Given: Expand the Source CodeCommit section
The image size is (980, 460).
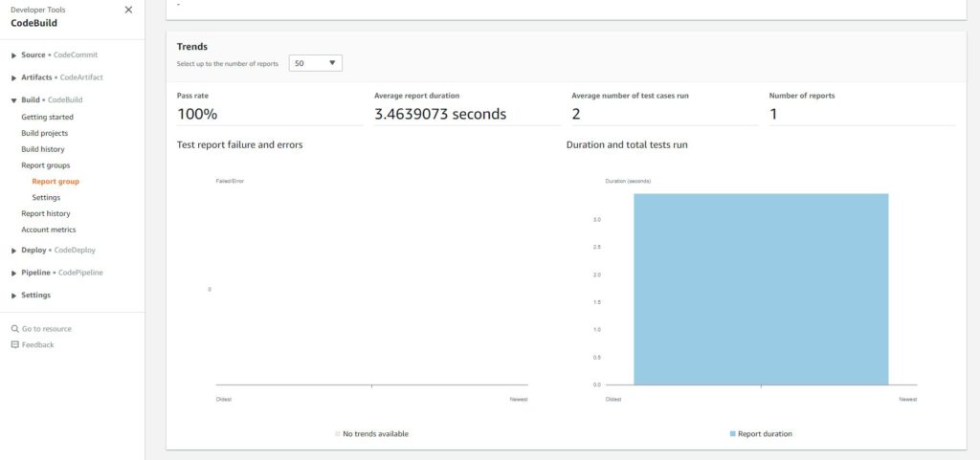Looking at the screenshot, I should (x=13, y=55).
